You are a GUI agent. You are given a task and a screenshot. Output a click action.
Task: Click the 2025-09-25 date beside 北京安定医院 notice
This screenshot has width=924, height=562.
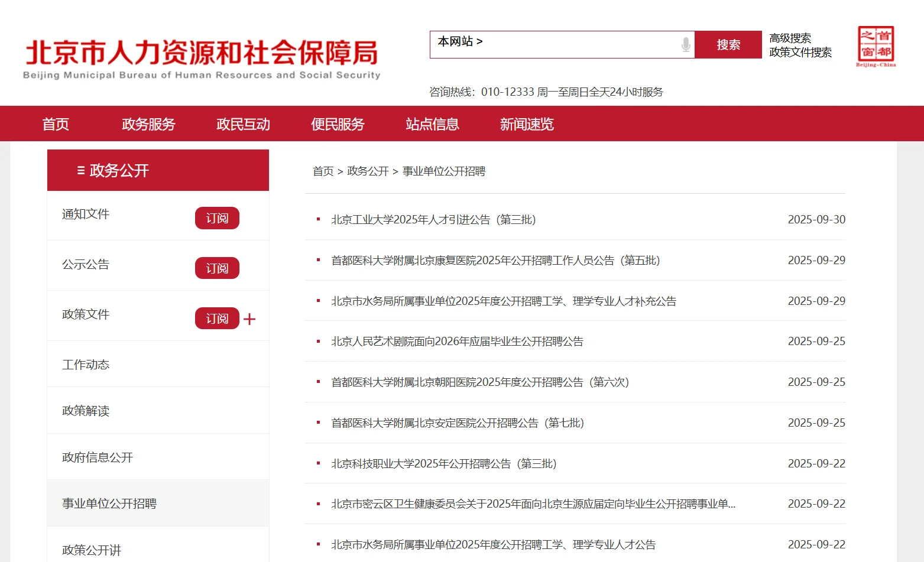(816, 423)
